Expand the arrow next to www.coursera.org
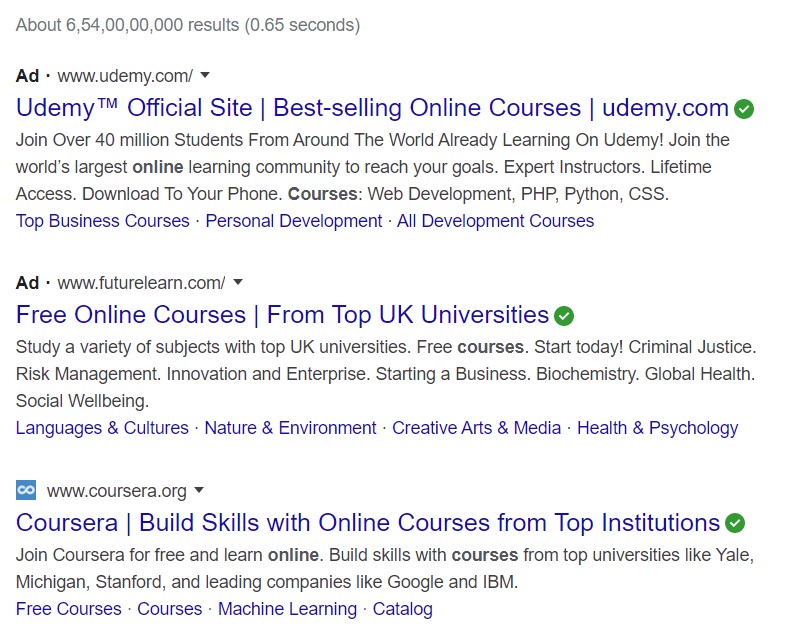807x637 pixels. point(199,490)
